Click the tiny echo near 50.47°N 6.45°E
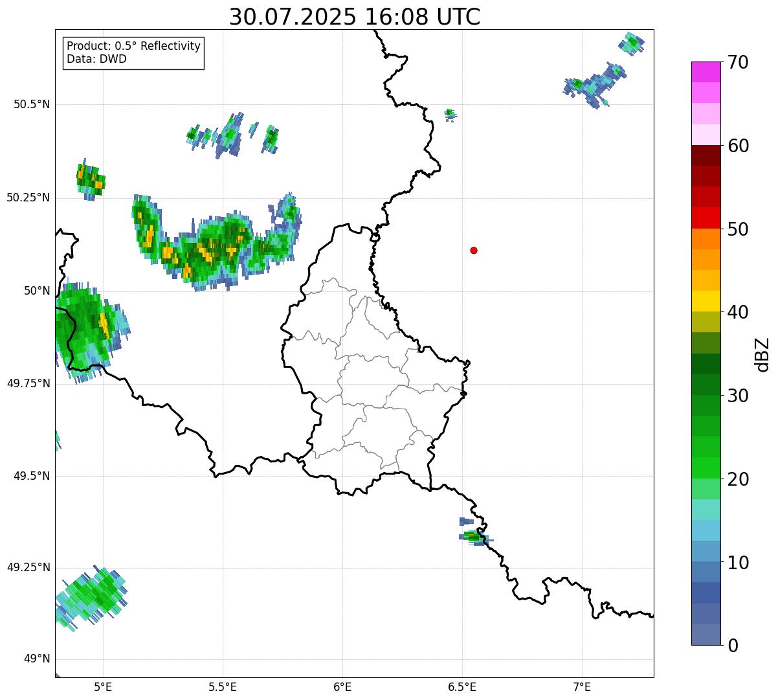 pos(450,115)
